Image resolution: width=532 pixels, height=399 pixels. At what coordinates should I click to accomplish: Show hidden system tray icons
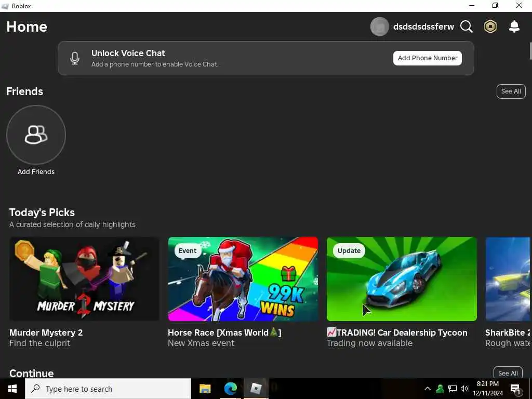[x=428, y=389]
